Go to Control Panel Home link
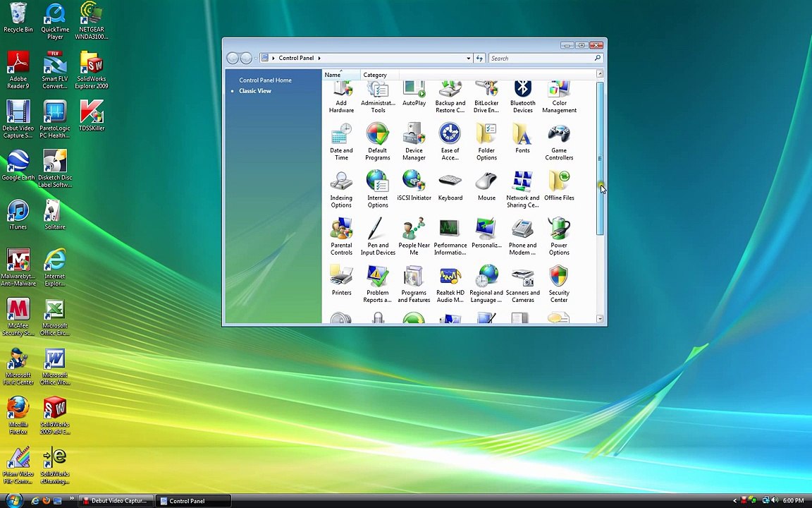812x508 pixels. coord(265,80)
